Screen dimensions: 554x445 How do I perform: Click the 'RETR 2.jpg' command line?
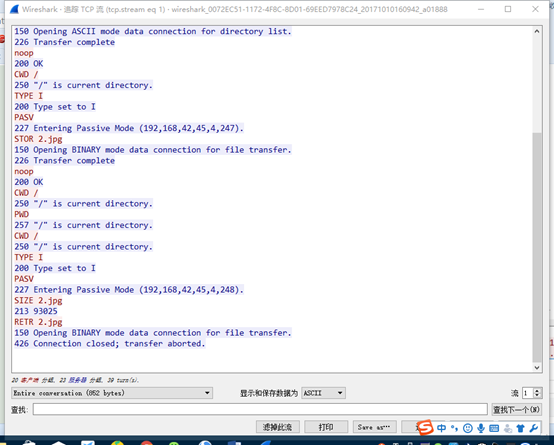coord(38,322)
